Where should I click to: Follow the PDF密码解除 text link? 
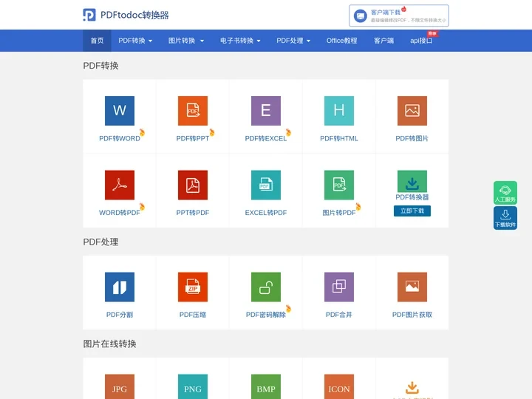tap(266, 315)
